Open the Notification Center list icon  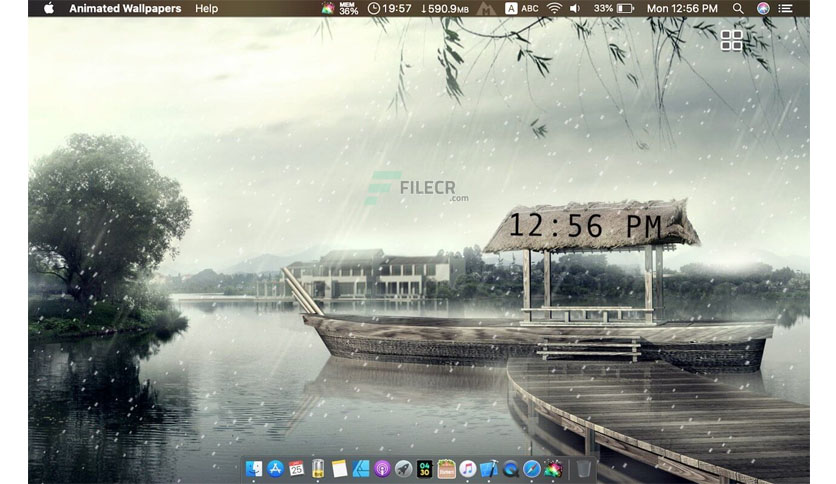tap(785, 9)
